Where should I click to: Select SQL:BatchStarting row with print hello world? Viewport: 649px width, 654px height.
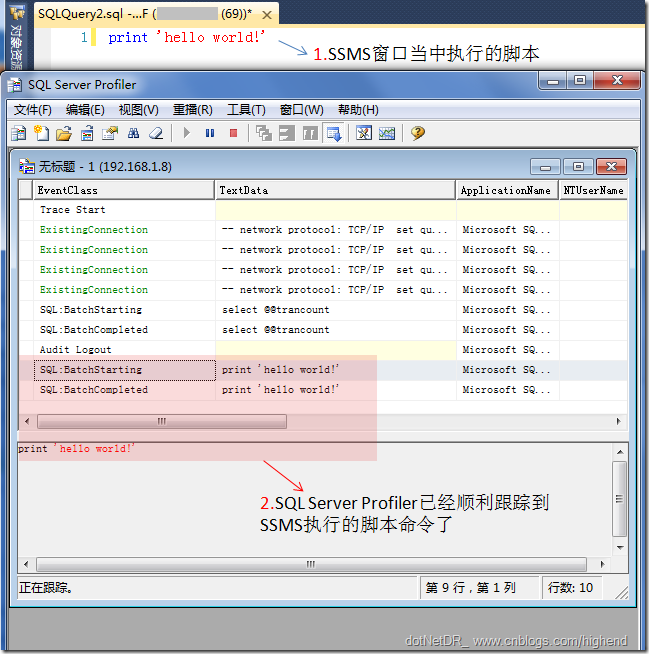coord(323,370)
